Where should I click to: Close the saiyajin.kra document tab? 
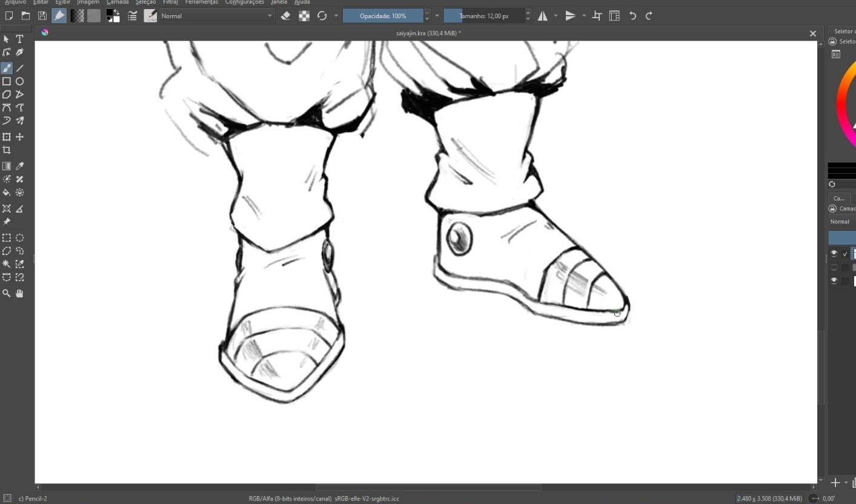coord(813,33)
